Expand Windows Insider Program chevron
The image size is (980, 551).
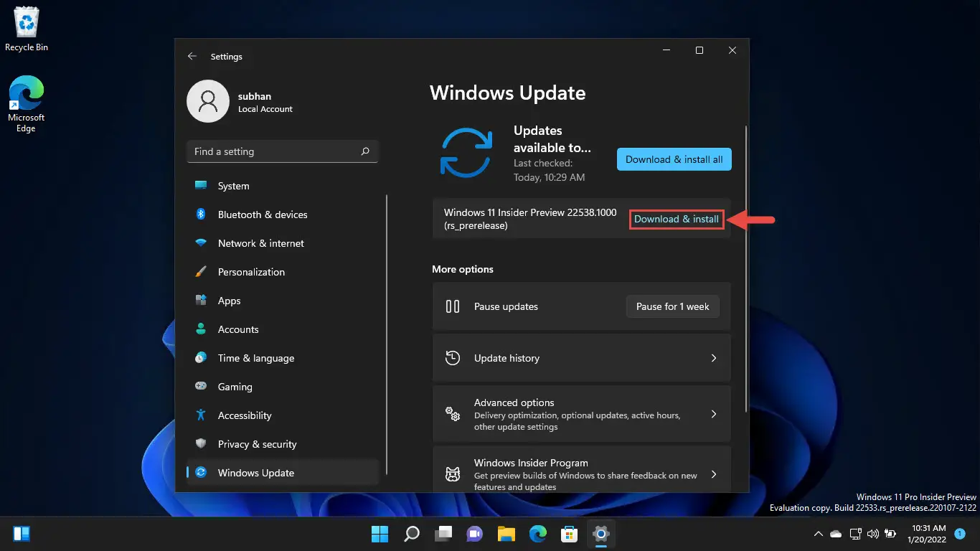click(714, 474)
